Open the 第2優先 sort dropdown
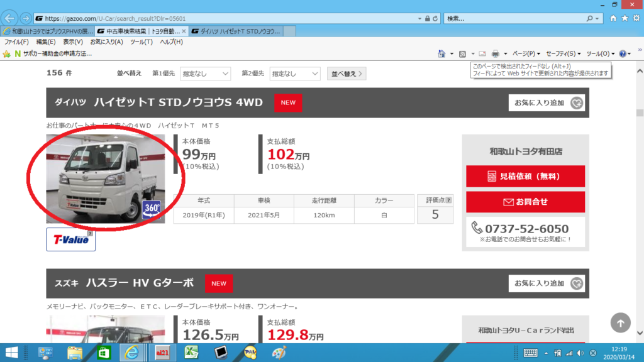The height and width of the screenshot is (362, 644). click(x=295, y=74)
